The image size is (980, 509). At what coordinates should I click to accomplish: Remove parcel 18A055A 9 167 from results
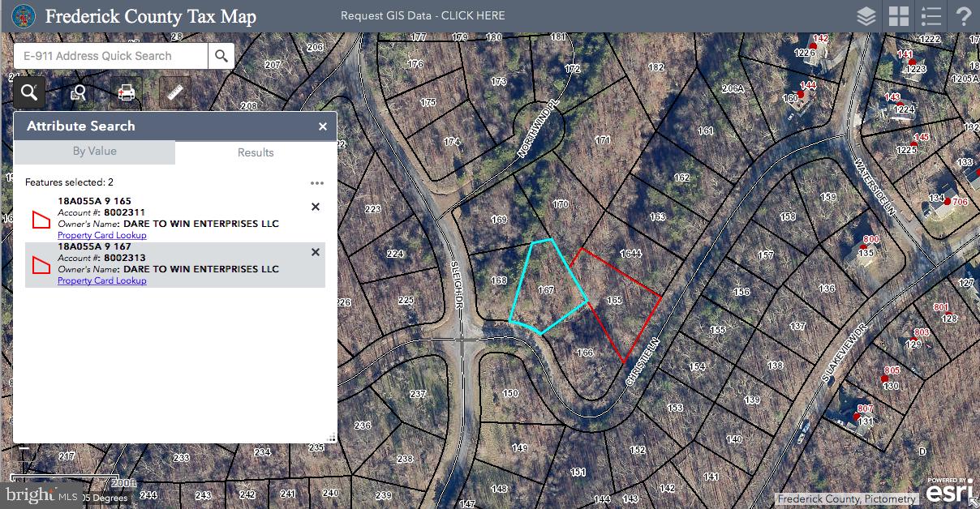[316, 252]
